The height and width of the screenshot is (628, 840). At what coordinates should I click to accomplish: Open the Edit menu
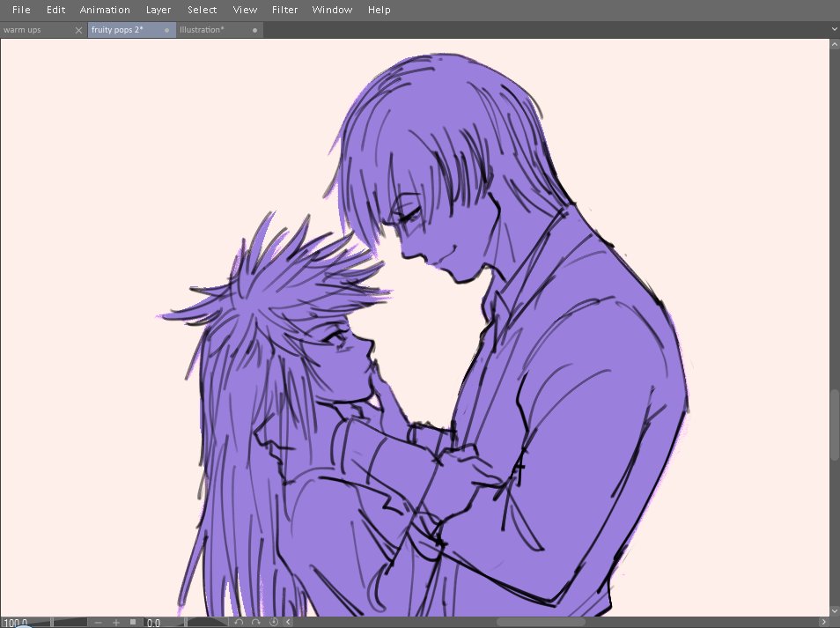click(55, 10)
